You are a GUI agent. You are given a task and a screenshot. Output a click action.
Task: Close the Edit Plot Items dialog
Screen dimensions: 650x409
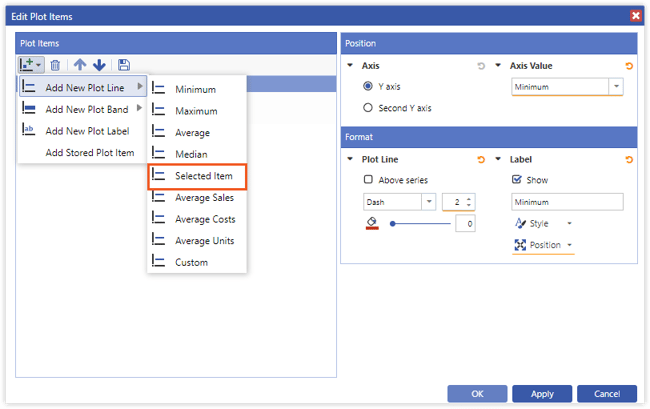pos(635,16)
